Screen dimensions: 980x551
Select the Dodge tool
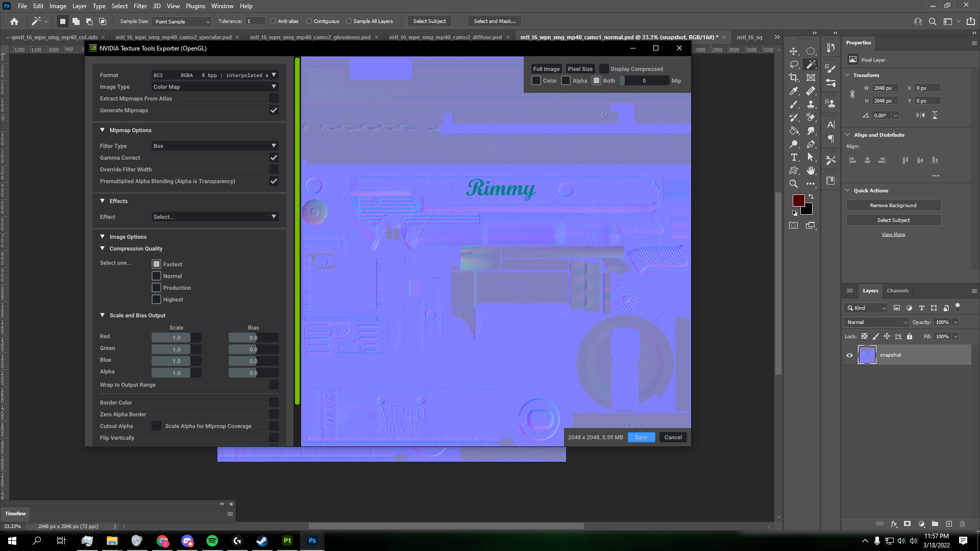[x=794, y=144]
